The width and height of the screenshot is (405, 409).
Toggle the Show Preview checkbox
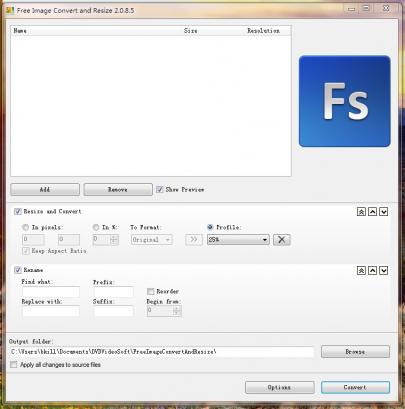[160, 189]
